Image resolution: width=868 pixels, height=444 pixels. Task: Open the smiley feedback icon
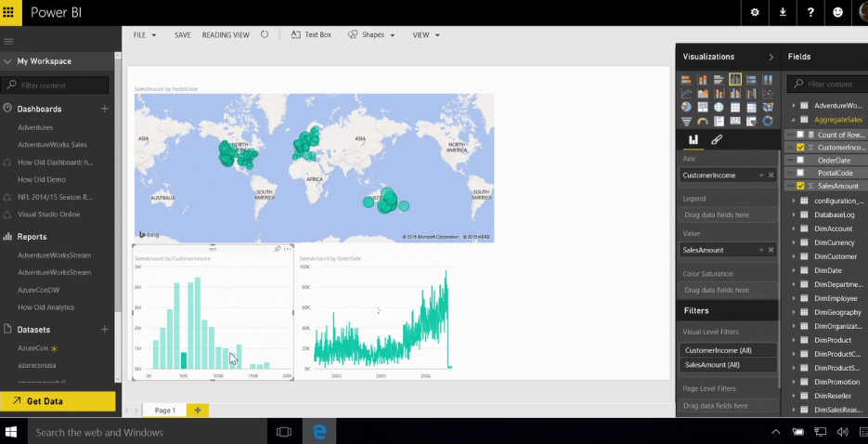click(x=837, y=12)
